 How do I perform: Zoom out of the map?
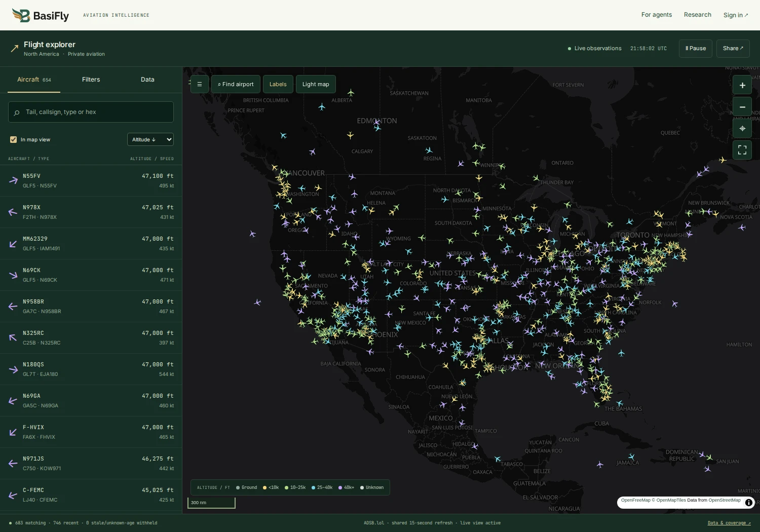pos(742,107)
